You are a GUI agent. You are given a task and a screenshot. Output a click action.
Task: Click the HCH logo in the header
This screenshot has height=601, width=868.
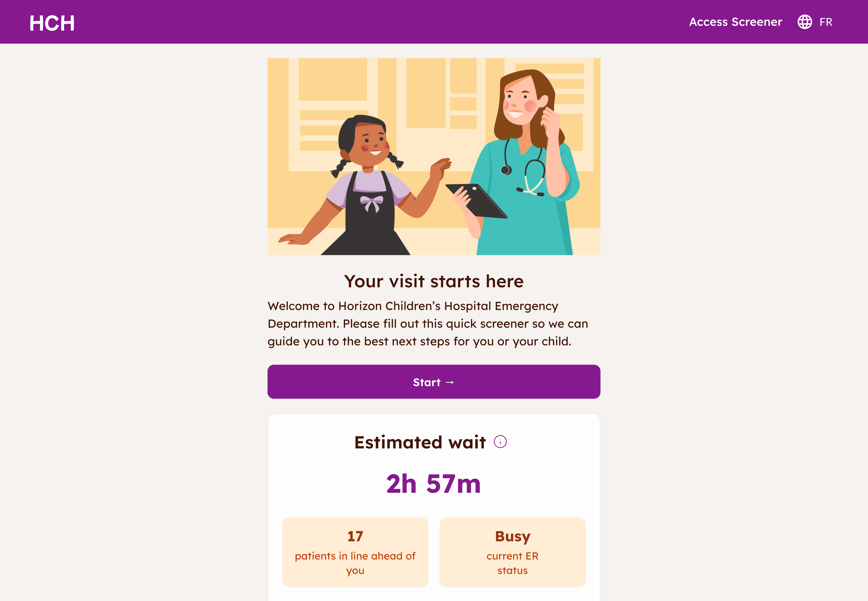52,23
